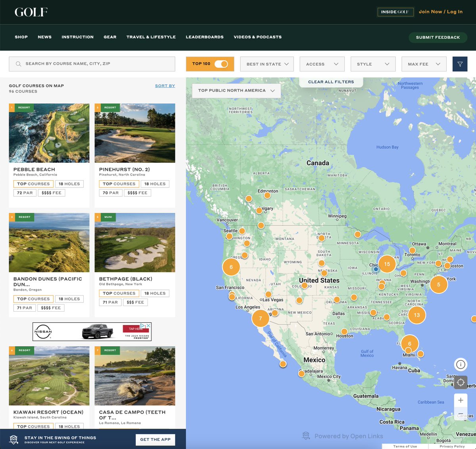Click the Inside Golf button
This screenshot has width=476, height=449.
[395, 12]
